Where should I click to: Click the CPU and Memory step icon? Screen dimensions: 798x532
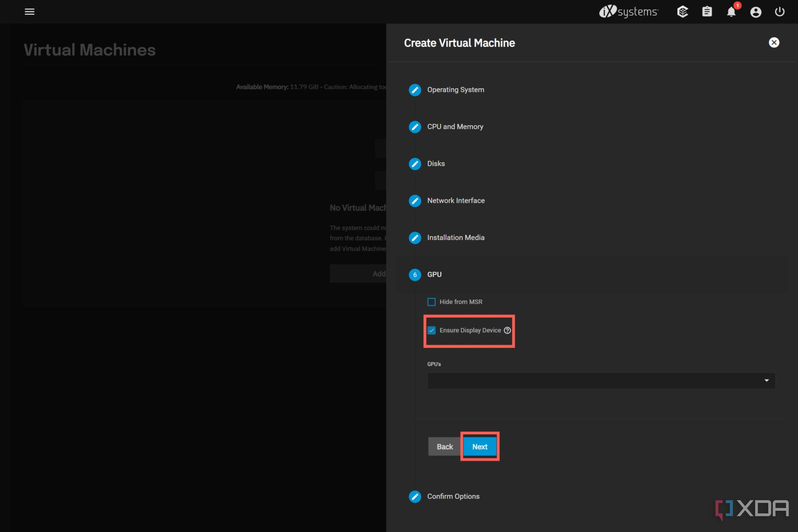click(x=415, y=127)
